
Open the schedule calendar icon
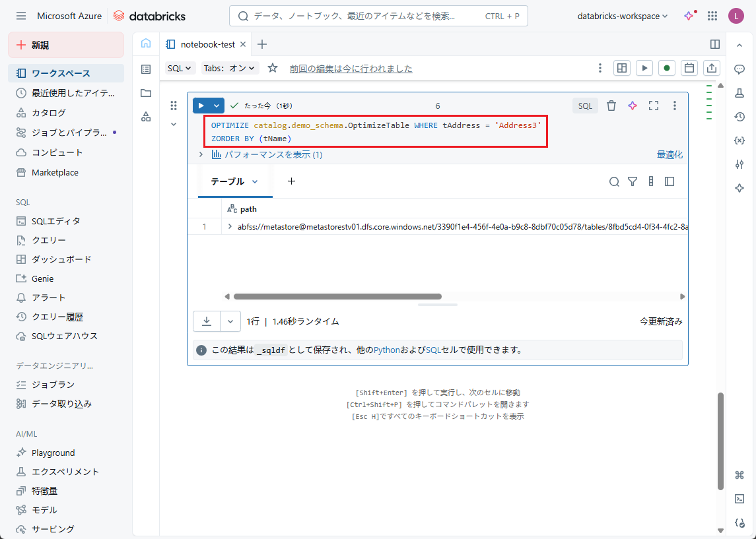coord(689,68)
